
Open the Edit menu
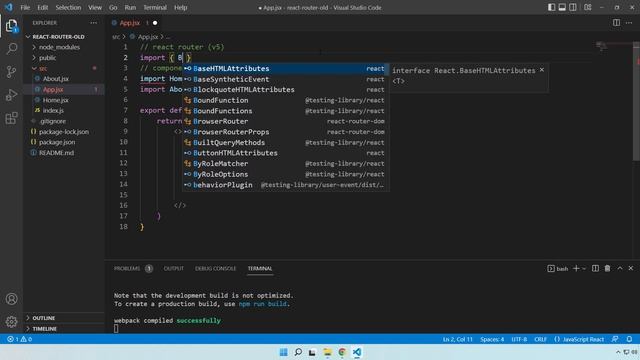[42, 7]
